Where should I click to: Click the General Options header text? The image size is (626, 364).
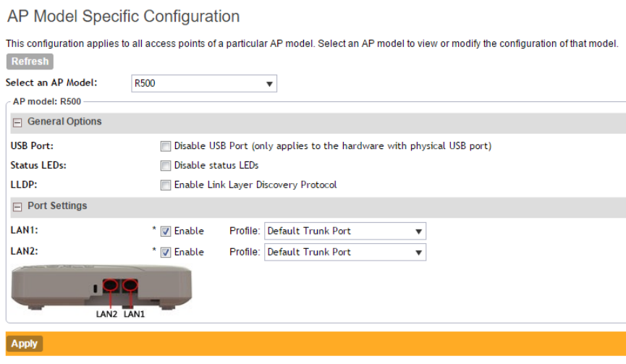[64, 122]
